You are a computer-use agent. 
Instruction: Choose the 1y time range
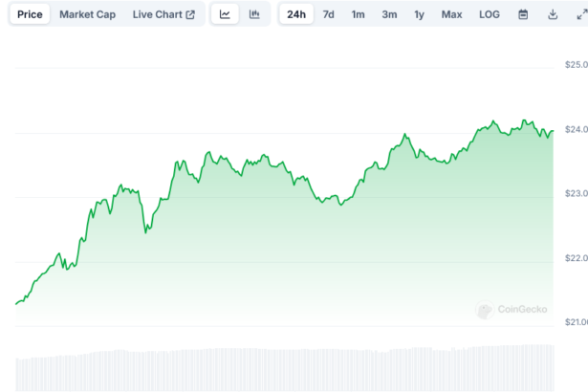[x=419, y=14]
